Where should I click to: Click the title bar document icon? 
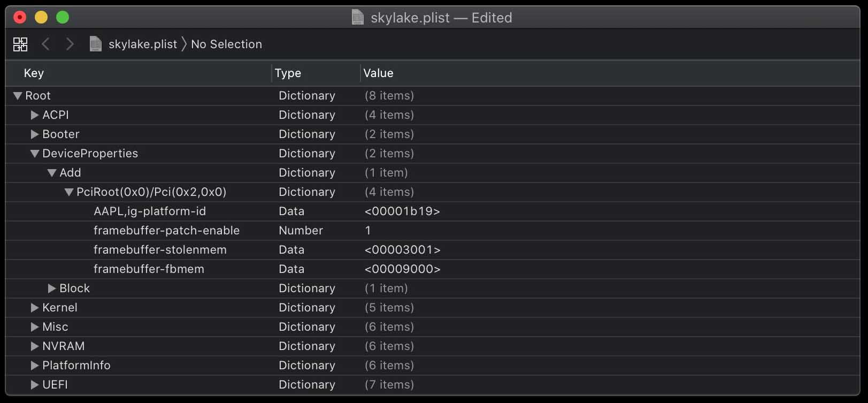tap(358, 17)
